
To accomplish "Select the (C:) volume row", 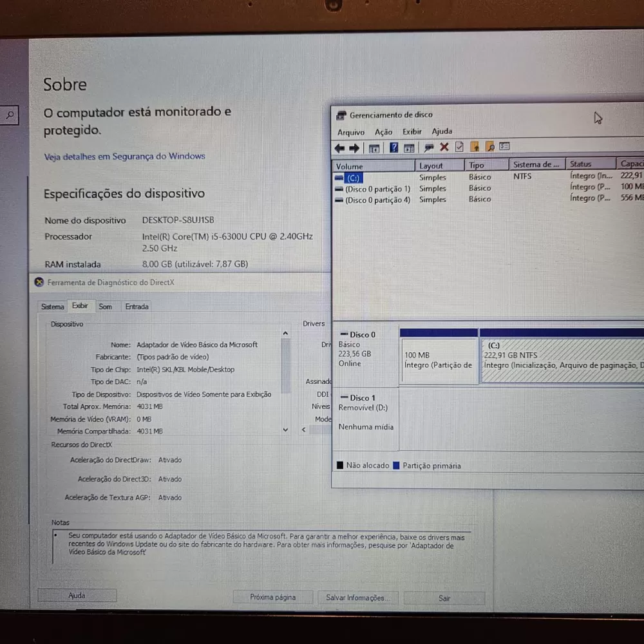I will (x=488, y=177).
